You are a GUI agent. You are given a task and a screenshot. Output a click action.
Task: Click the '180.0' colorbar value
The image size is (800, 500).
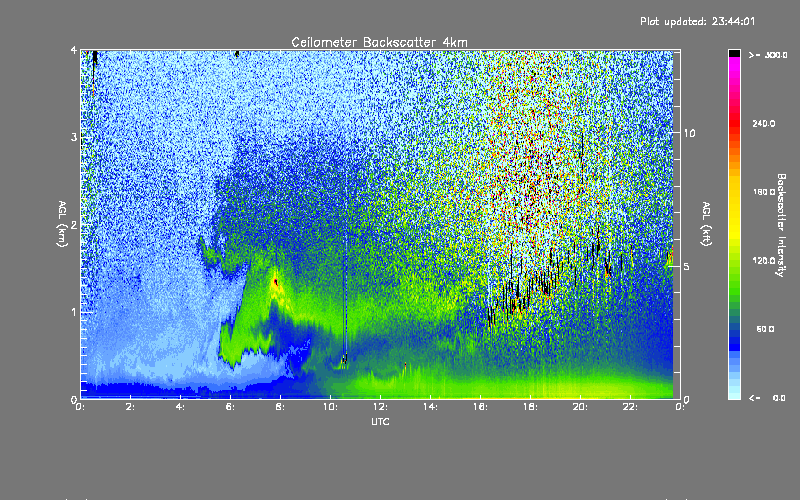point(764,192)
